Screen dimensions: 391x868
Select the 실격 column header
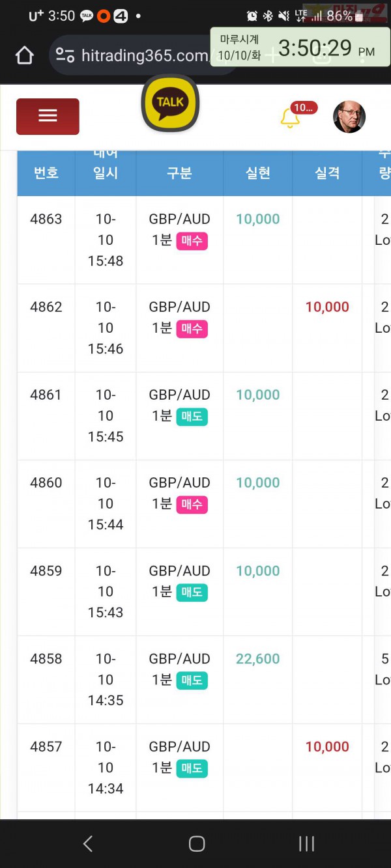point(327,173)
